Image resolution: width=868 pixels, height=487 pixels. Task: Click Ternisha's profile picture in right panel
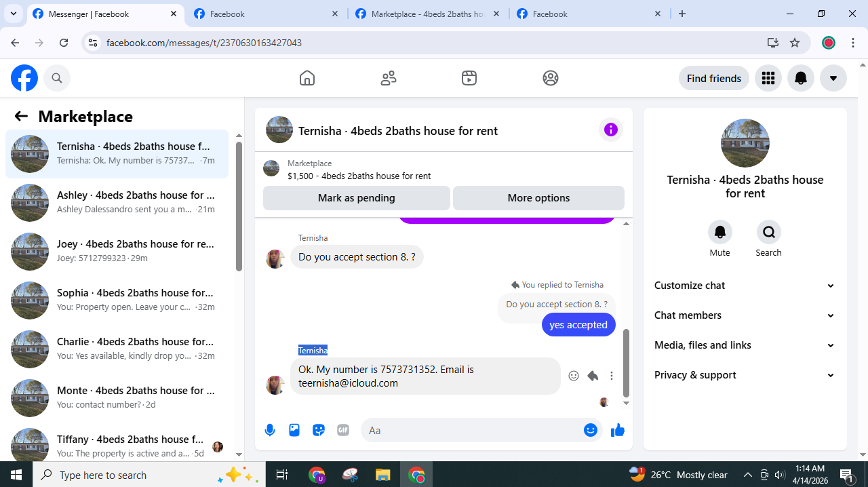pyautogui.click(x=745, y=143)
